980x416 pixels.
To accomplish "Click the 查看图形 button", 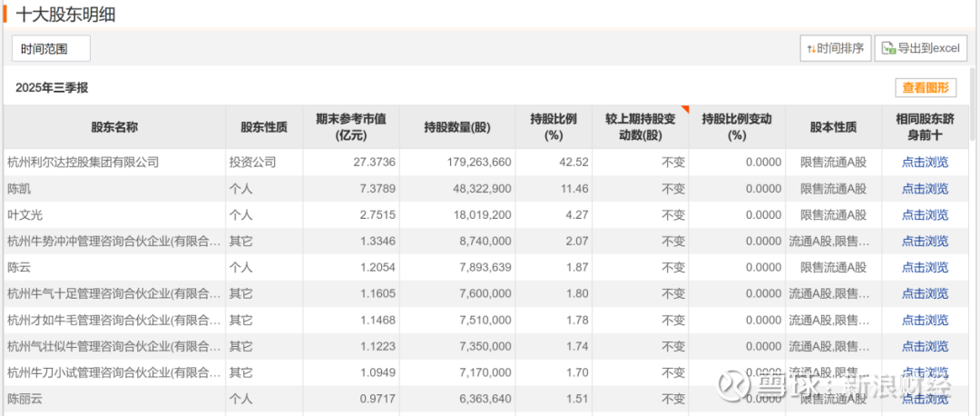I will click(925, 88).
